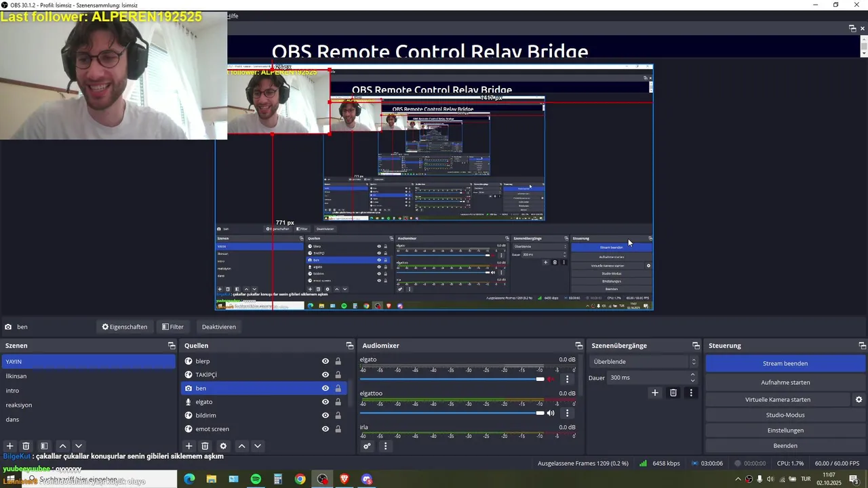
Task: Open Filter for selected source
Action: pos(173,327)
